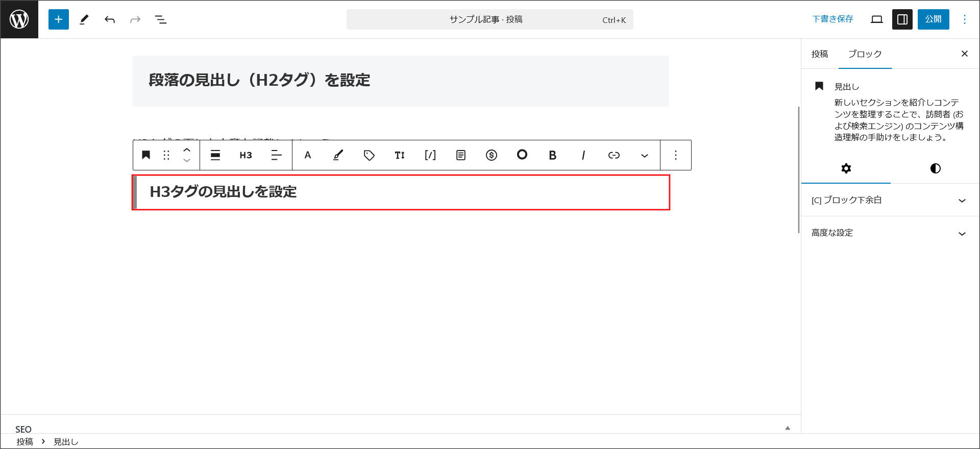The height and width of the screenshot is (449, 980).
Task: Click the heading block bookmark icon
Action: click(146, 155)
